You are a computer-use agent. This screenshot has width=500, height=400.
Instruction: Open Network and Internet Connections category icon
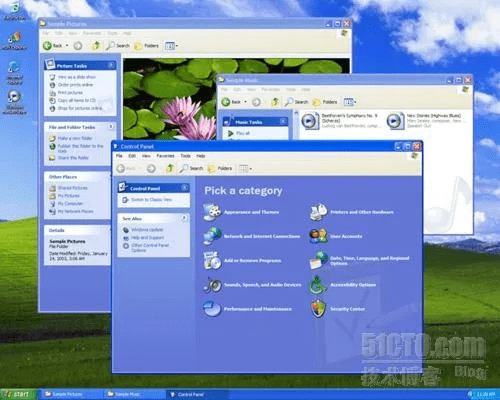coord(212,236)
